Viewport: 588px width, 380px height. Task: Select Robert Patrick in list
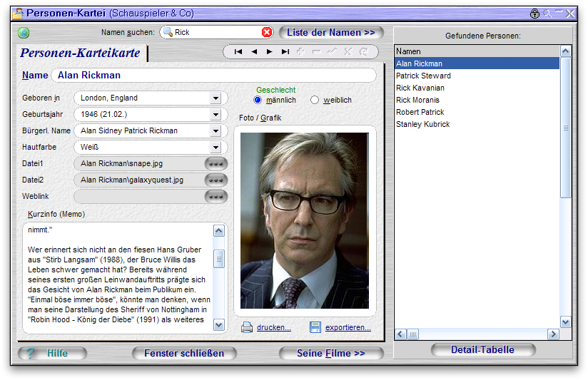pos(477,112)
